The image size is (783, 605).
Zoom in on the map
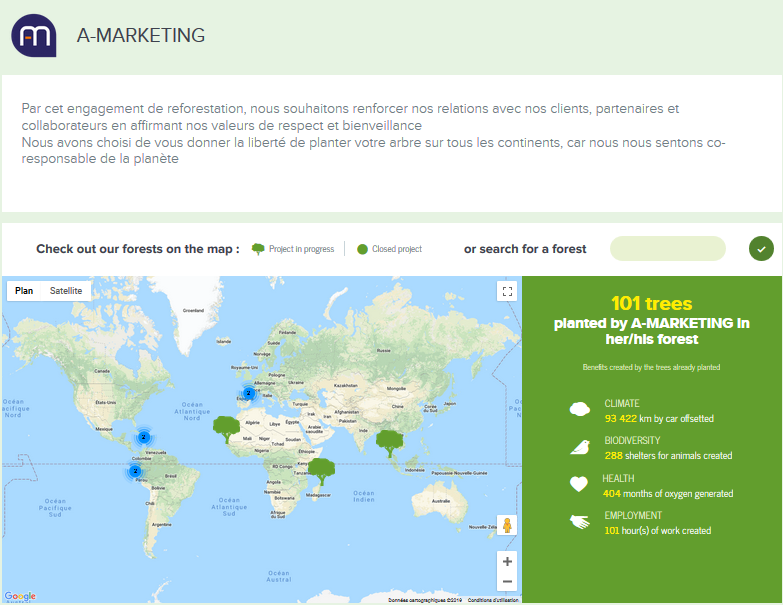click(x=507, y=562)
